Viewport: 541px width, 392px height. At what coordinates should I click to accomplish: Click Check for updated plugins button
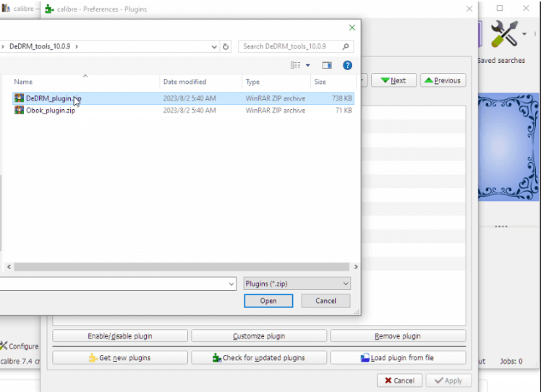pos(259,358)
